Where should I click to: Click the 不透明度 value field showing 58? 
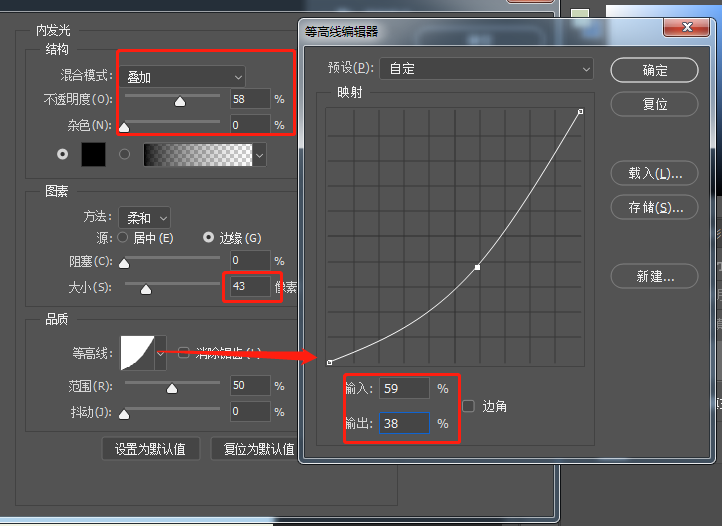pyautogui.click(x=250, y=99)
